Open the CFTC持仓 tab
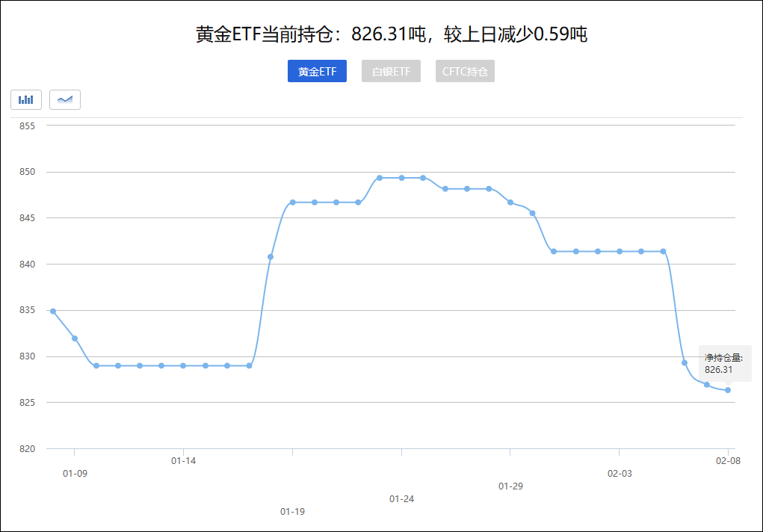The height and width of the screenshot is (532, 763). pyautogui.click(x=465, y=71)
